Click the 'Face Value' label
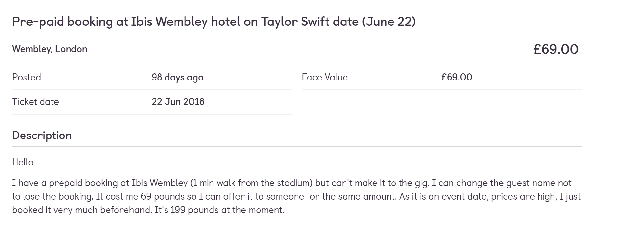Image resolution: width=644 pixels, height=235 pixels. coord(325,77)
